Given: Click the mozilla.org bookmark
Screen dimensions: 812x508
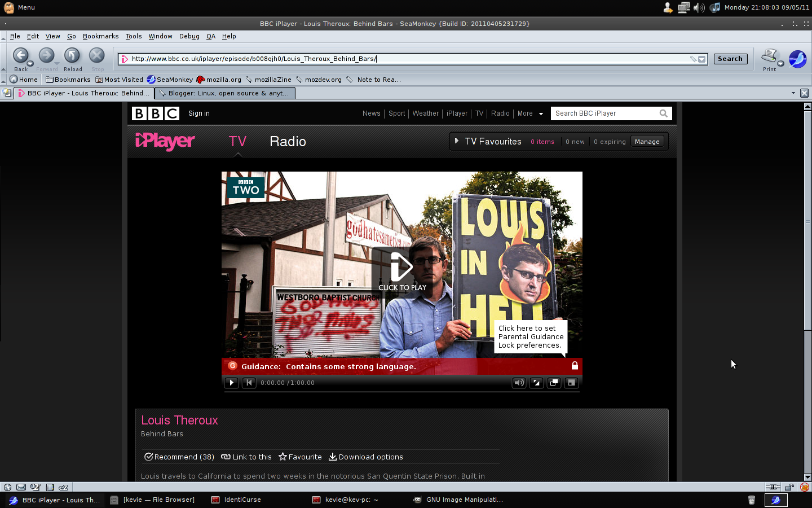Looking at the screenshot, I should [x=219, y=80].
